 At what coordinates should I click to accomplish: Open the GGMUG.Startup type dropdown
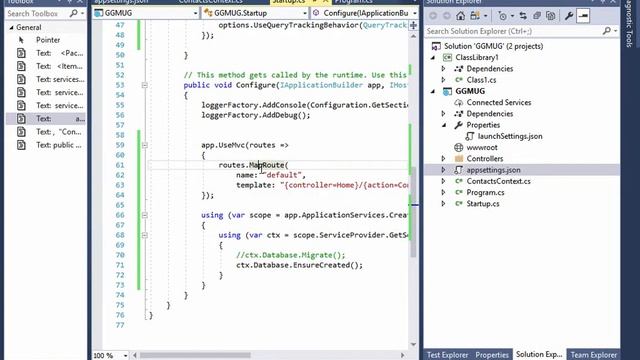304,13
